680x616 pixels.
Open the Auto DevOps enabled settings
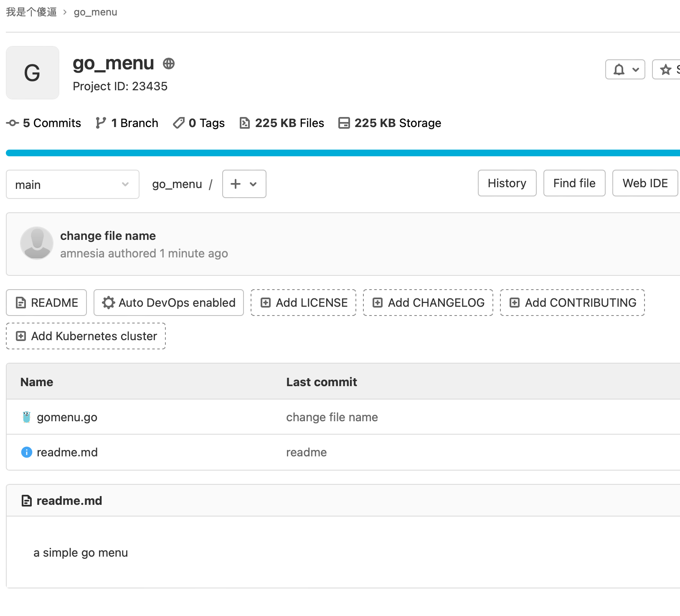pyautogui.click(x=169, y=303)
